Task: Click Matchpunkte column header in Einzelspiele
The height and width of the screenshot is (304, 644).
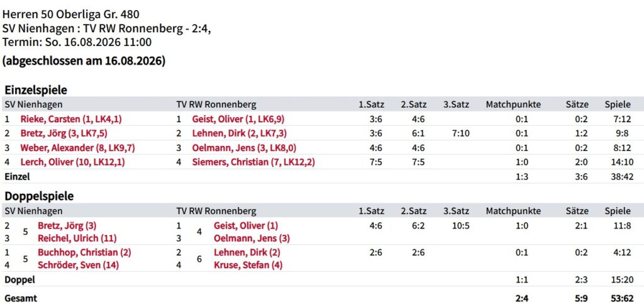Action: coord(513,104)
